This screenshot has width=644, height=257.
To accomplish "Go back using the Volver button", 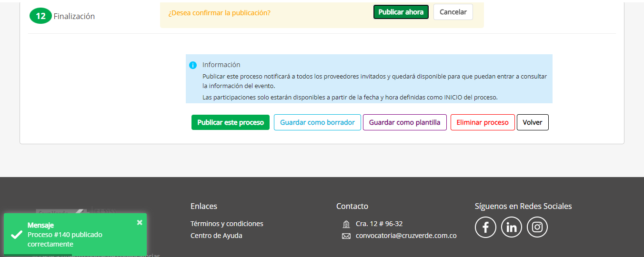I will pos(533,122).
